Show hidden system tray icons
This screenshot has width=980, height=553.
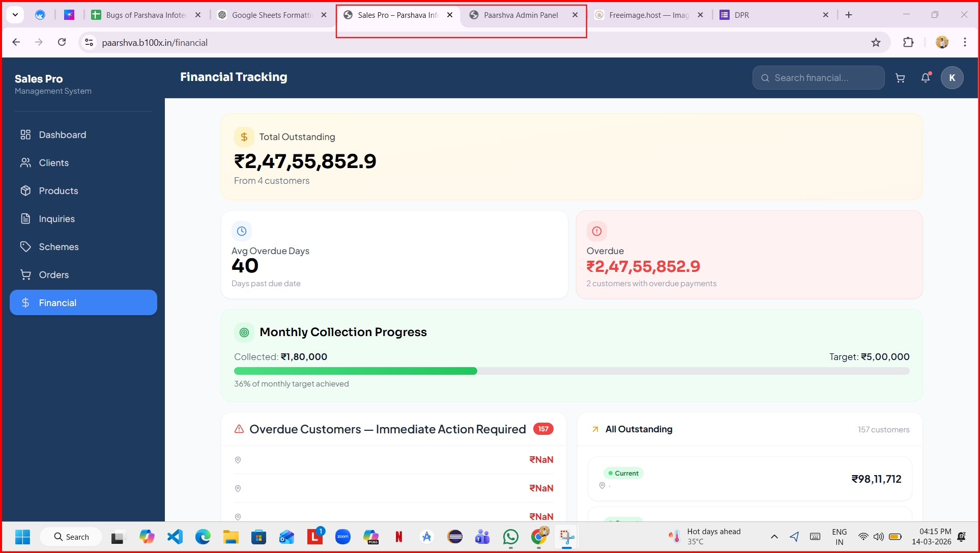pos(774,537)
